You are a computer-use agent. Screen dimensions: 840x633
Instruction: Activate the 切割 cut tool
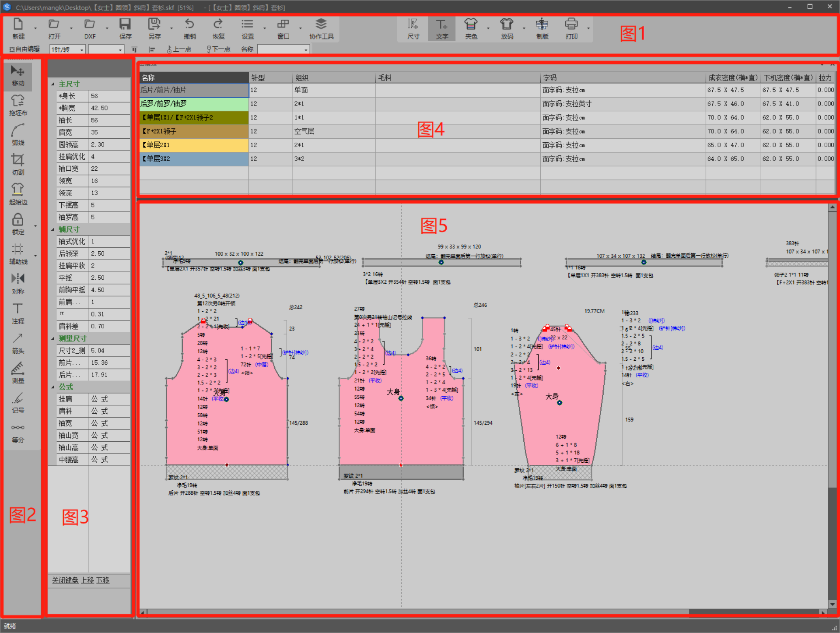click(x=18, y=165)
